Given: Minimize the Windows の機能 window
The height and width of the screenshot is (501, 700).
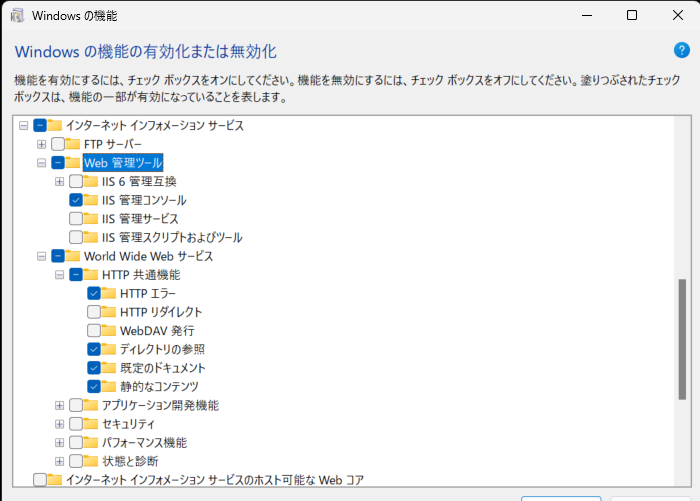Looking at the screenshot, I should coord(587,15).
